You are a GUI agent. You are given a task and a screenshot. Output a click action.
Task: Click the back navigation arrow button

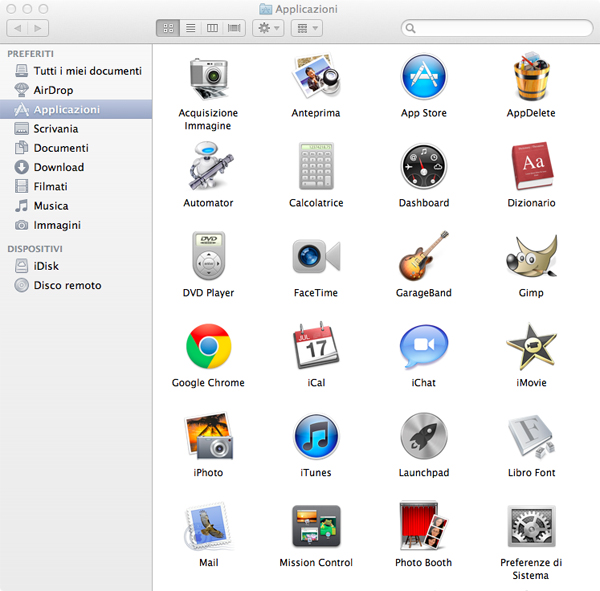pos(17,28)
